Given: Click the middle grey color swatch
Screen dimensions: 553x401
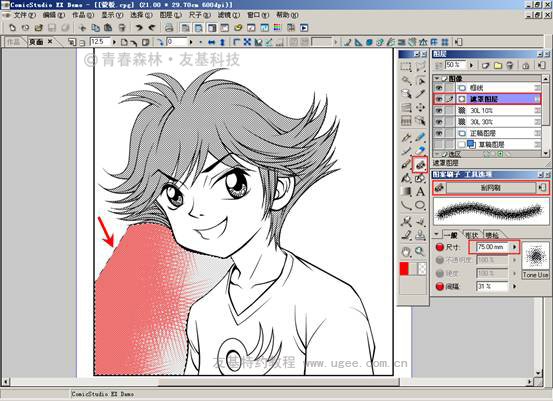Looking at the screenshot, I should pyautogui.click(x=413, y=269).
